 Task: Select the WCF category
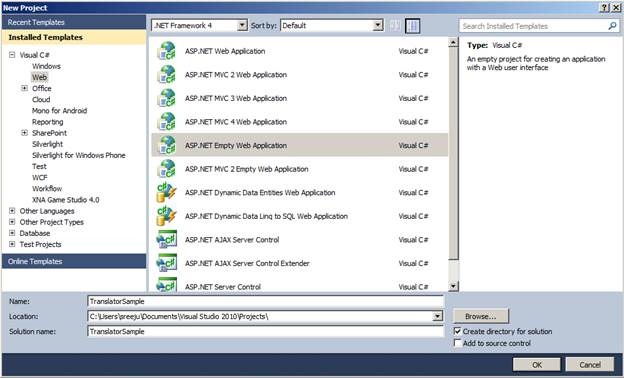(x=39, y=177)
